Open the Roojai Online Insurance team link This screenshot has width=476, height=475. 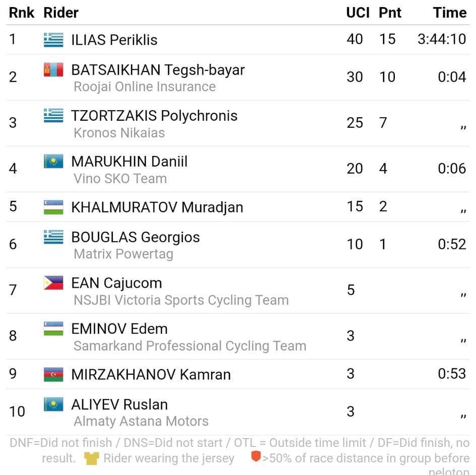pyautogui.click(x=145, y=87)
